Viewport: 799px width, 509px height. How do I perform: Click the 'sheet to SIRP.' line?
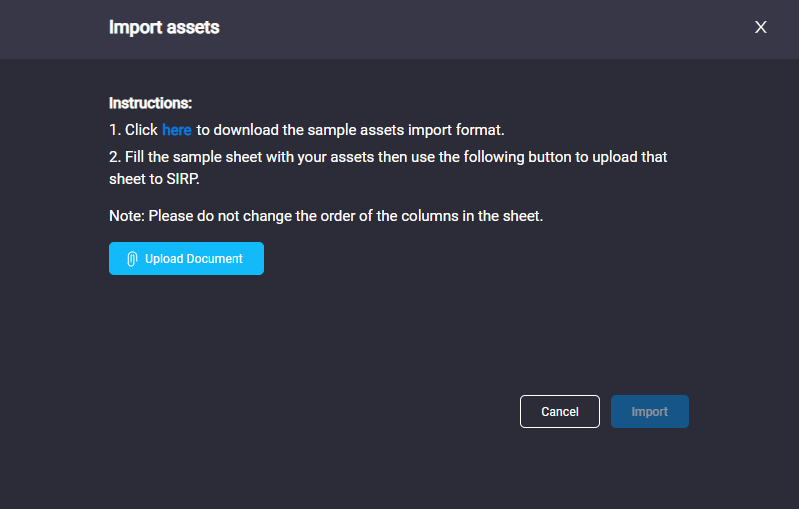pos(154,179)
